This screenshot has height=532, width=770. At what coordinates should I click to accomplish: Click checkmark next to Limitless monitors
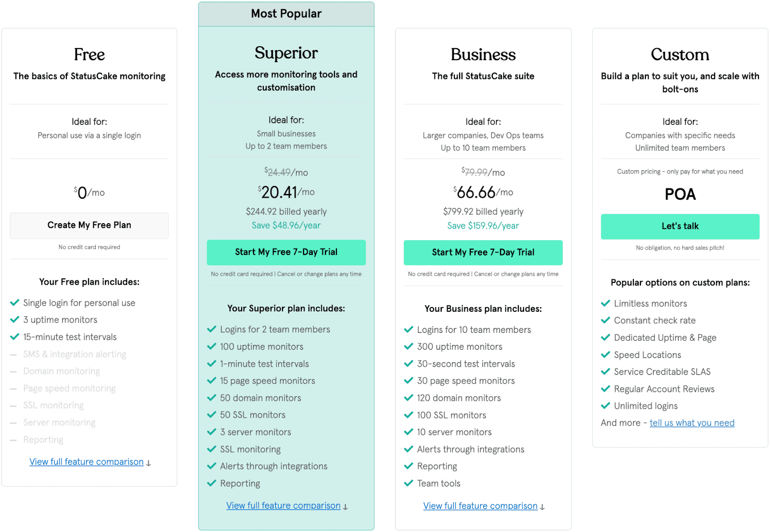pos(605,304)
